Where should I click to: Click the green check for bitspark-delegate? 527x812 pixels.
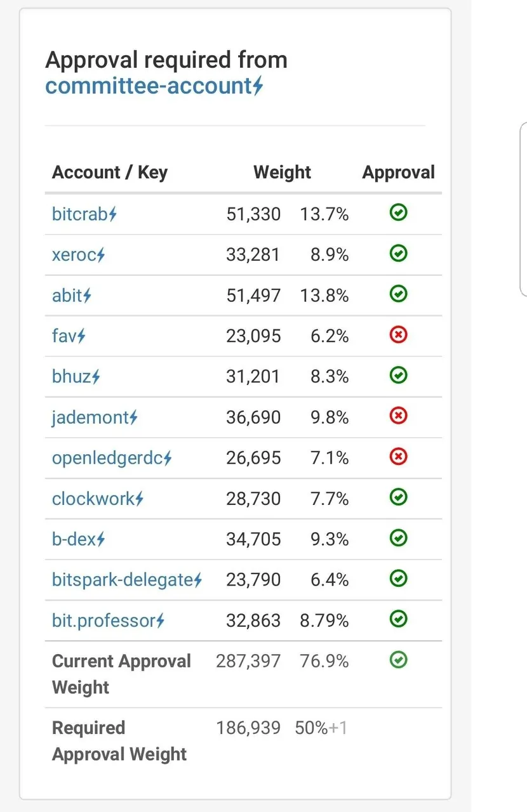point(398,579)
